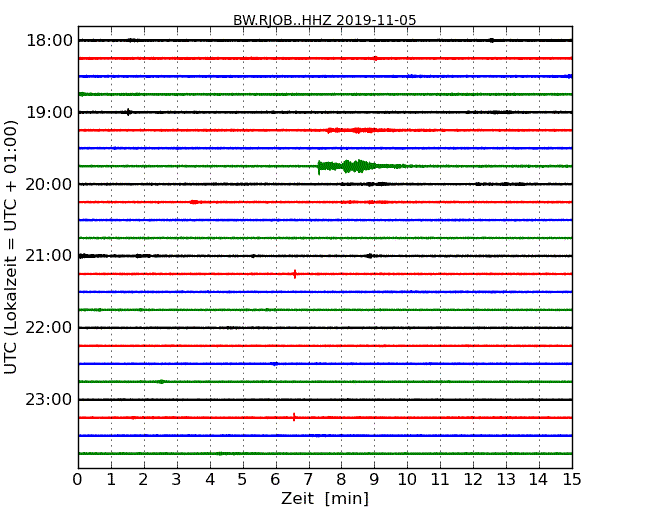Click the x-axis tick label 10
650x520 pixels.
point(407,480)
